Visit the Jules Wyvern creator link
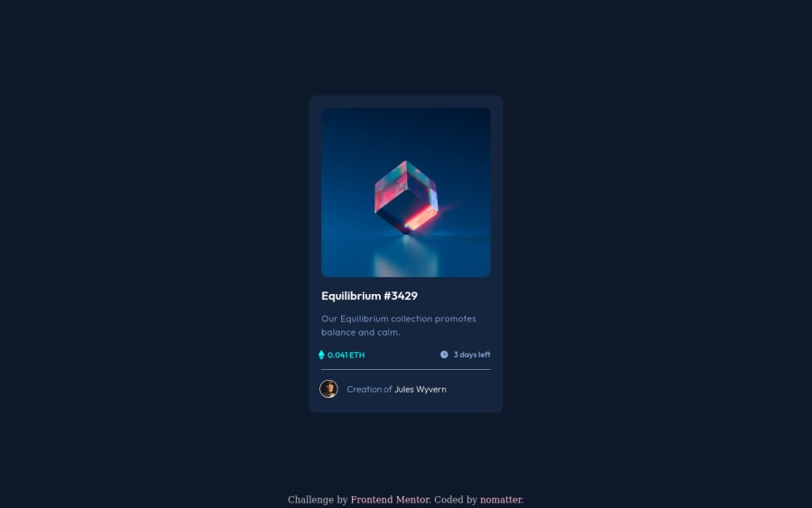 pyautogui.click(x=420, y=390)
